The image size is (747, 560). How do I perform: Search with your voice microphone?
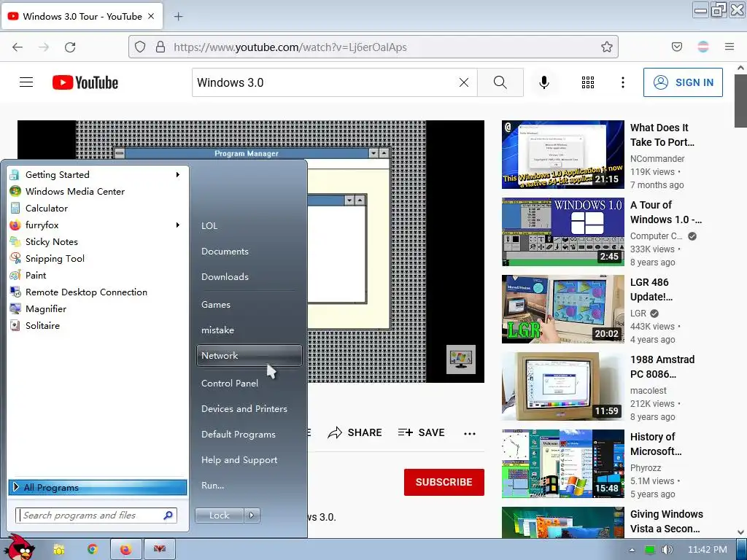tap(544, 82)
